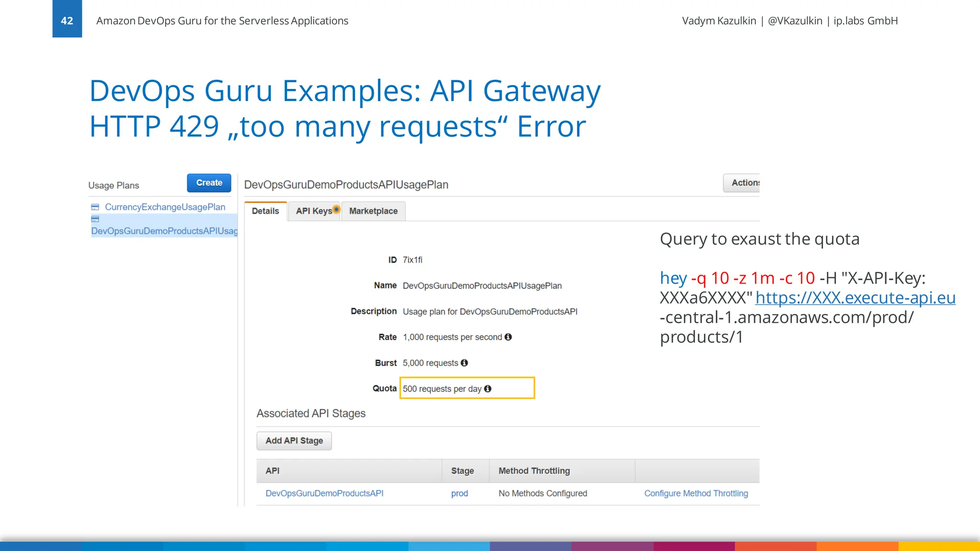
Task: Click the Add API Stage button
Action: click(x=294, y=441)
